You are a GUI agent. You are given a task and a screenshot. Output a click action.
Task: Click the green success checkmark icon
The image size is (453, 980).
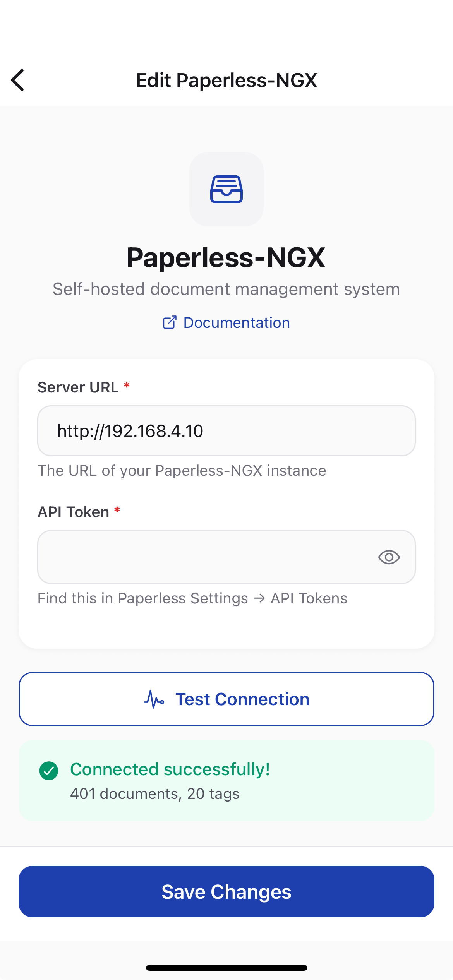[x=49, y=771]
